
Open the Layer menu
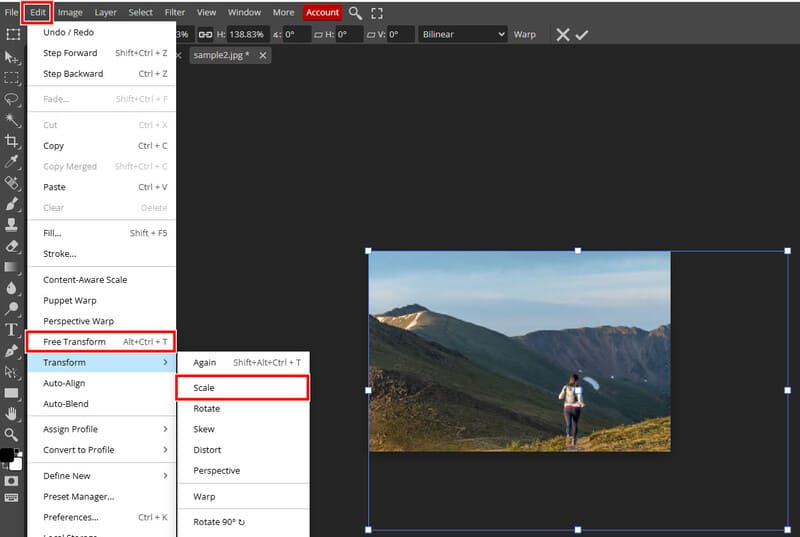coord(106,12)
